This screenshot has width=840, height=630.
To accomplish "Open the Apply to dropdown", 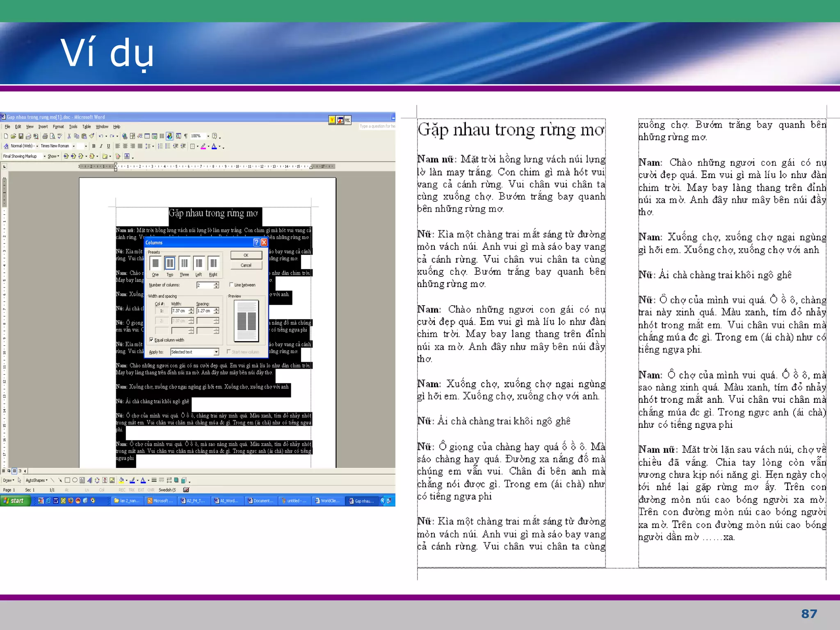I will 216,352.
